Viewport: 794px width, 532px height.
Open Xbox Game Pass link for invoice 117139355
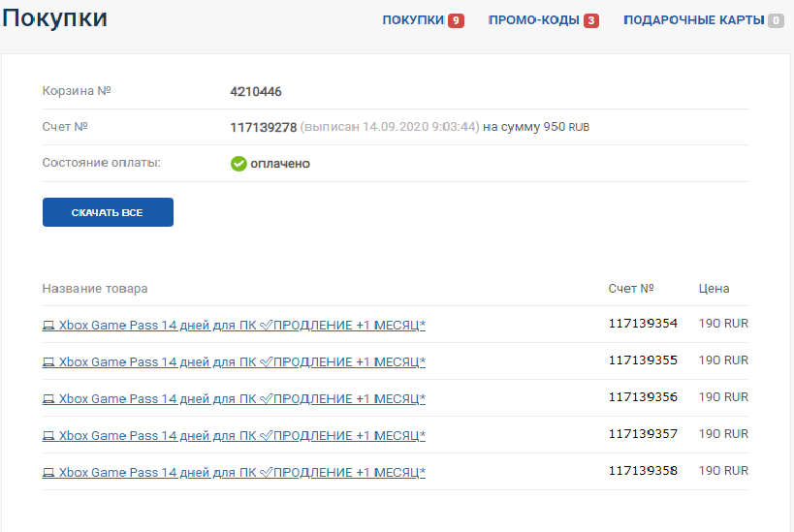click(x=234, y=361)
